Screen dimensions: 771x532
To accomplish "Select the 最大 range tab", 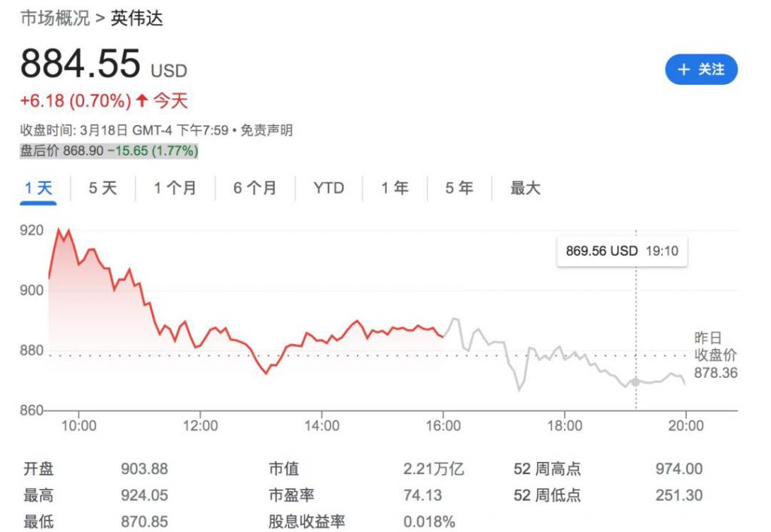I will tap(525, 188).
